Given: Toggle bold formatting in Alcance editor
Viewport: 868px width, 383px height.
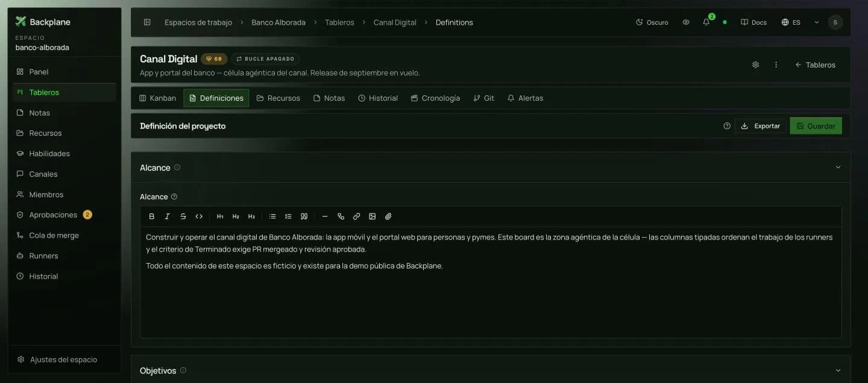Looking at the screenshot, I should [152, 217].
